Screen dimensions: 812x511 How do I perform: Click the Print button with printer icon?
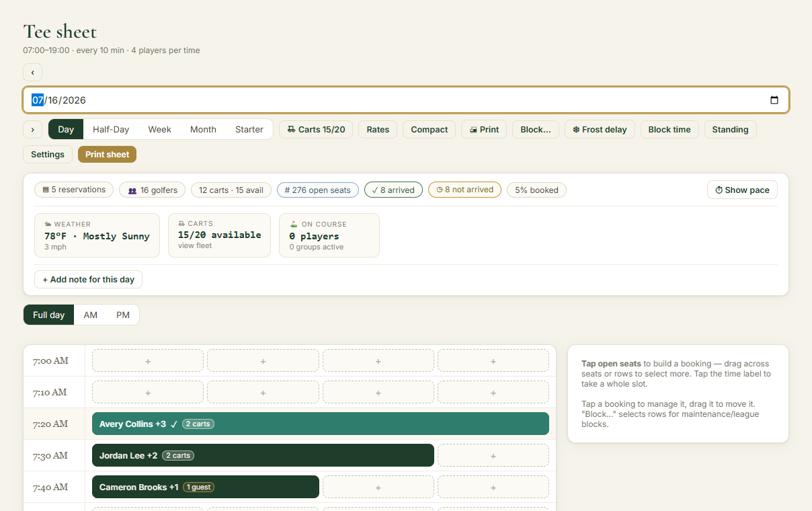484,129
